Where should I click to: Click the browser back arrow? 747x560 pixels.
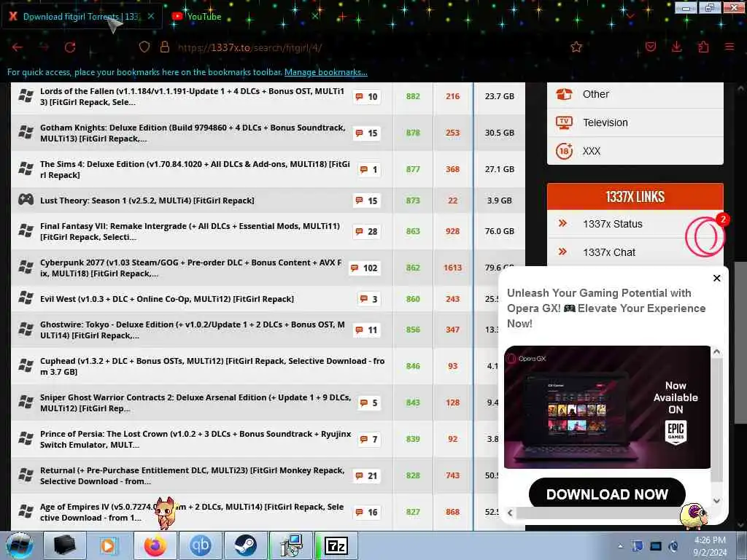click(x=18, y=47)
